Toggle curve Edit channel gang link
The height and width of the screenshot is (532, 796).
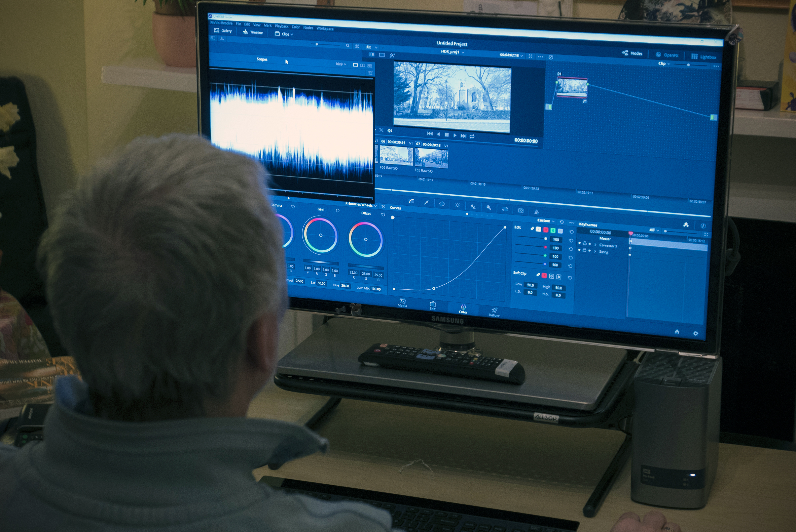532,229
